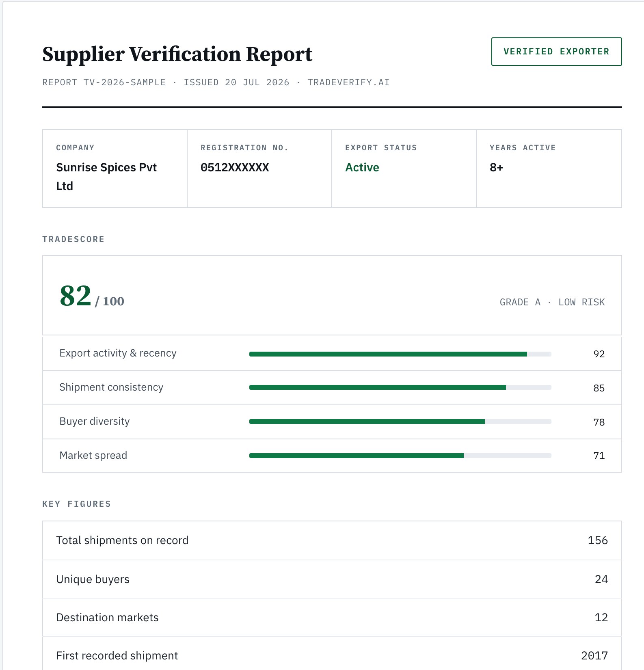This screenshot has height=670, width=644.
Task: Click the score 78 for buyer diversity
Action: pos(599,422)
